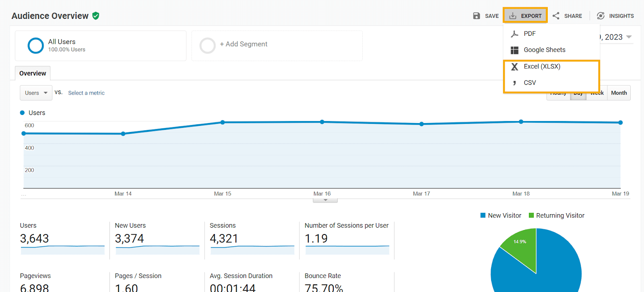Click the blue New Visitor swatch
The height and width of the screenshot is (292, 644).
(x=483, y=216)
